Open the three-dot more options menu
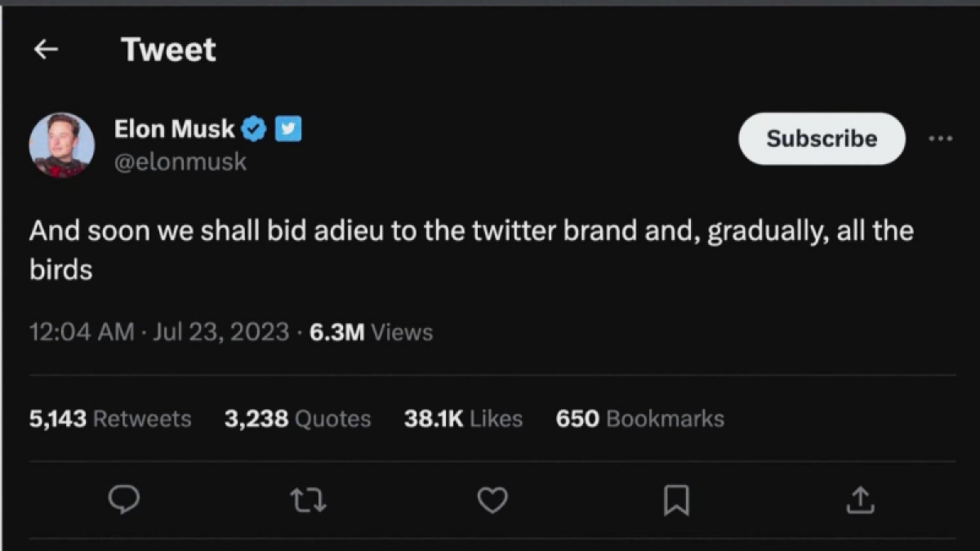Image resolution: width=980 pixels, height=551 pixels. coord(941,139)
